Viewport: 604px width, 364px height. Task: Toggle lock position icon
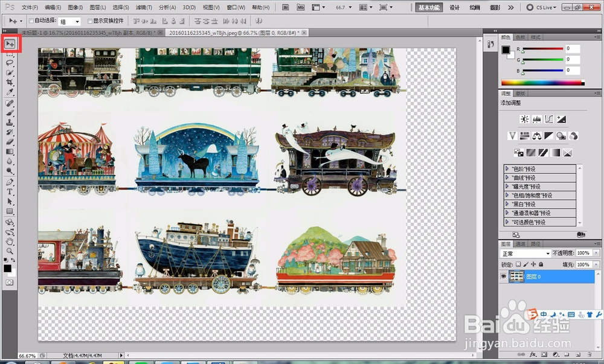click(533, 264)
